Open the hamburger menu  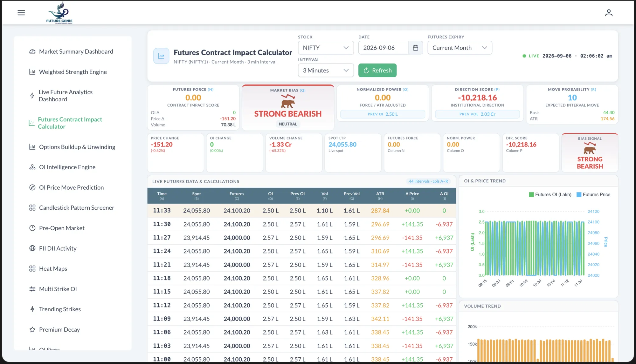[21, 13]
